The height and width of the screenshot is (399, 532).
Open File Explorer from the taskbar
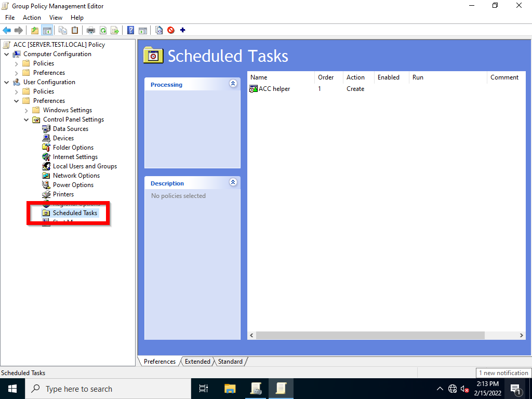(230, 389)
